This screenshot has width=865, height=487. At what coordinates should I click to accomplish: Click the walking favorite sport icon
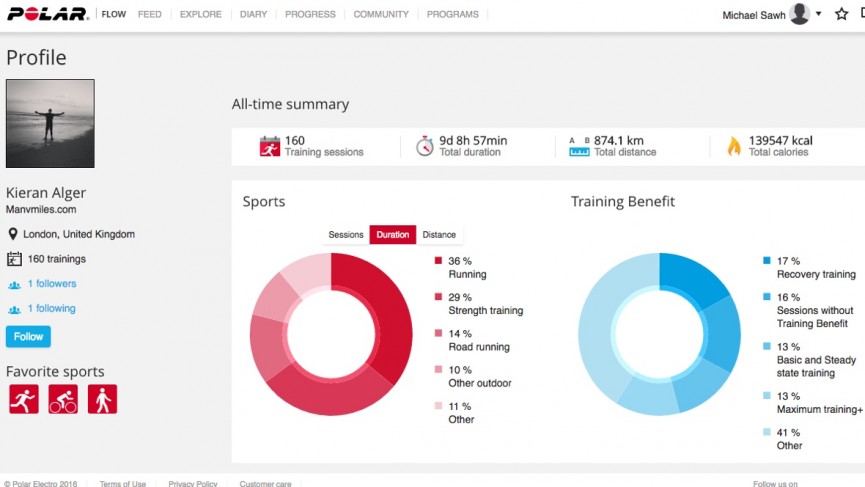coord(102,399)
